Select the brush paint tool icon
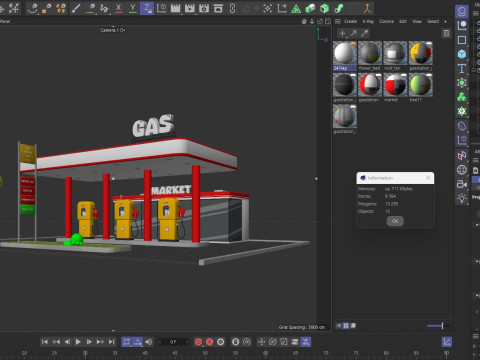 (76, 8)
